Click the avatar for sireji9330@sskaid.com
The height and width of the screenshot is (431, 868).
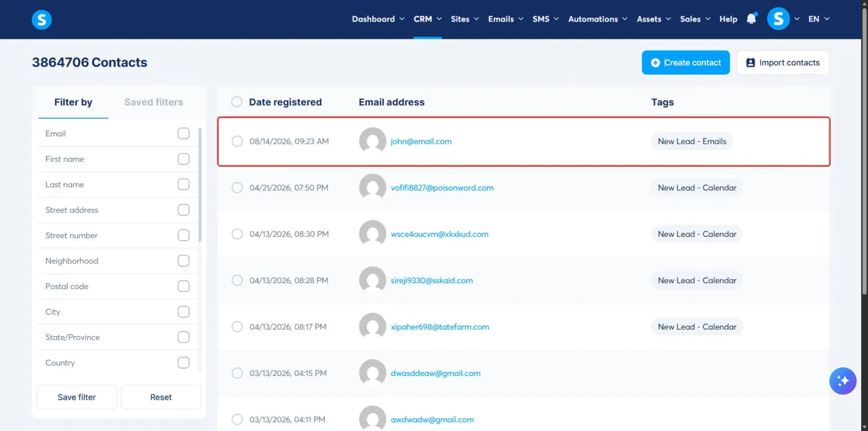(x=373, y=280)
